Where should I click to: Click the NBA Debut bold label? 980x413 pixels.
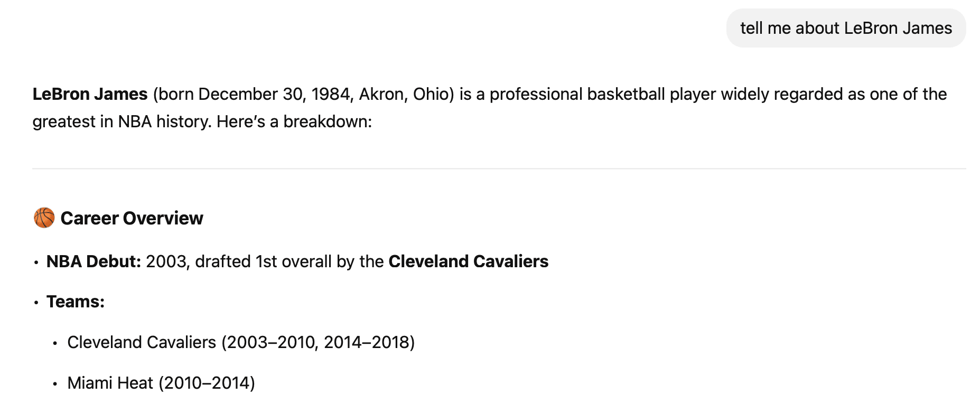point(94,261)
